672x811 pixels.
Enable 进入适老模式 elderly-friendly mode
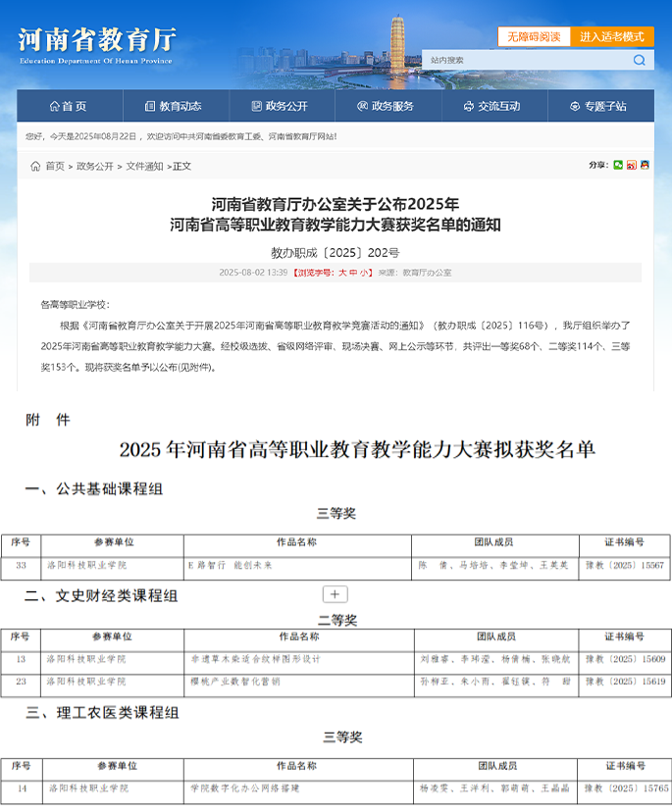(611, 36)
